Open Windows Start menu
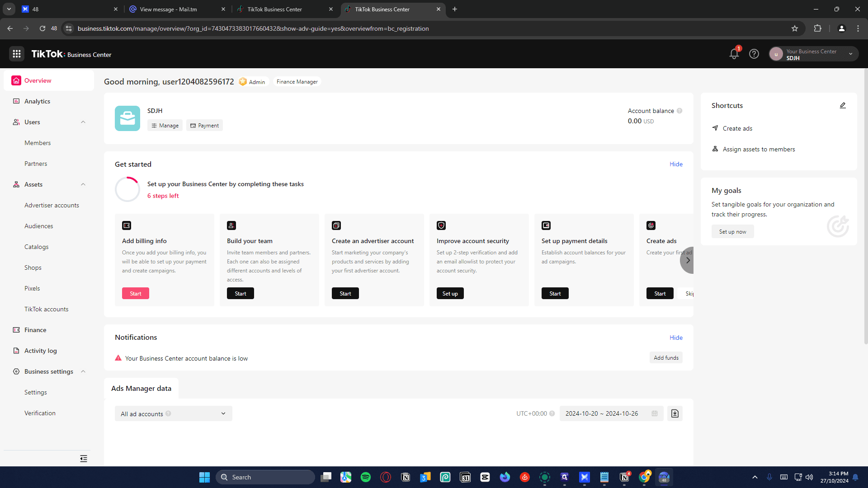 (204, 477)
